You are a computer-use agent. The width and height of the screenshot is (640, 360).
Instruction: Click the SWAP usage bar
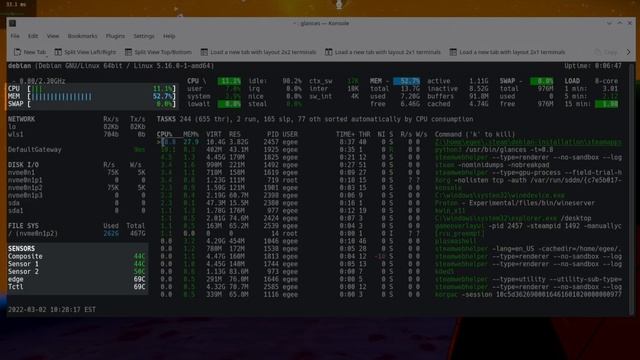[x=92, y=104]
